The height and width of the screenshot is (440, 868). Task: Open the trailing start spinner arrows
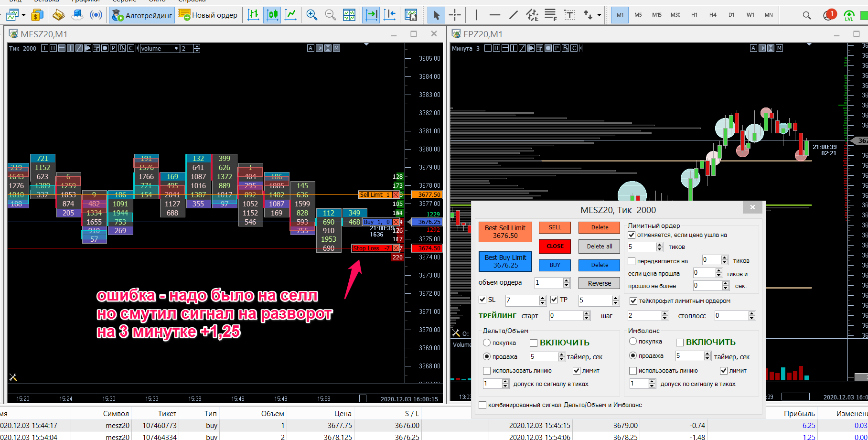tap(587, 315)
